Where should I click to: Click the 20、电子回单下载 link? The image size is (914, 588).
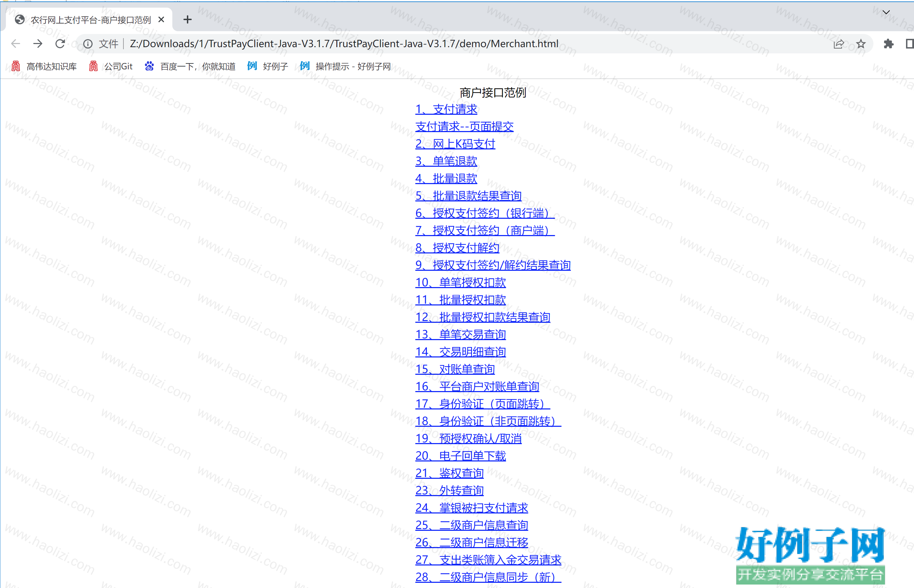pos(460,456)
